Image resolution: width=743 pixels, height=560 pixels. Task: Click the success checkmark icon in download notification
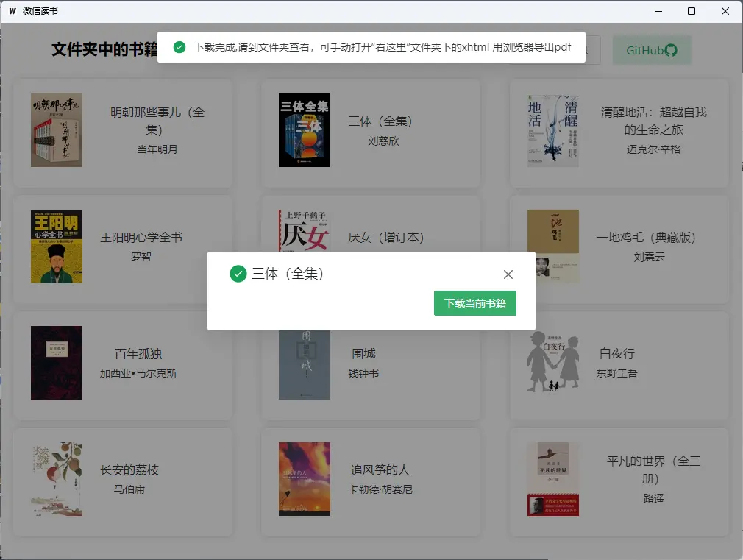179,47
